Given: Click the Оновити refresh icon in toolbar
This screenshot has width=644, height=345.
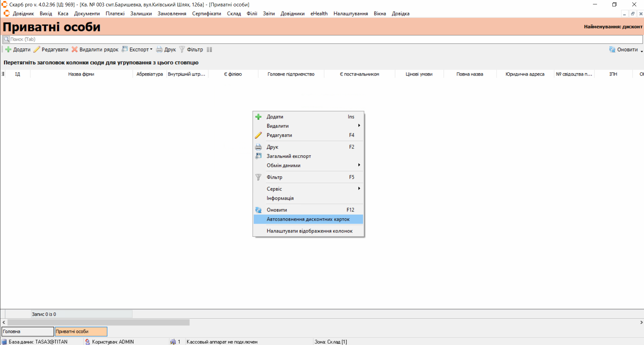Looking at the screenshot, I should [x=612, y=49].
